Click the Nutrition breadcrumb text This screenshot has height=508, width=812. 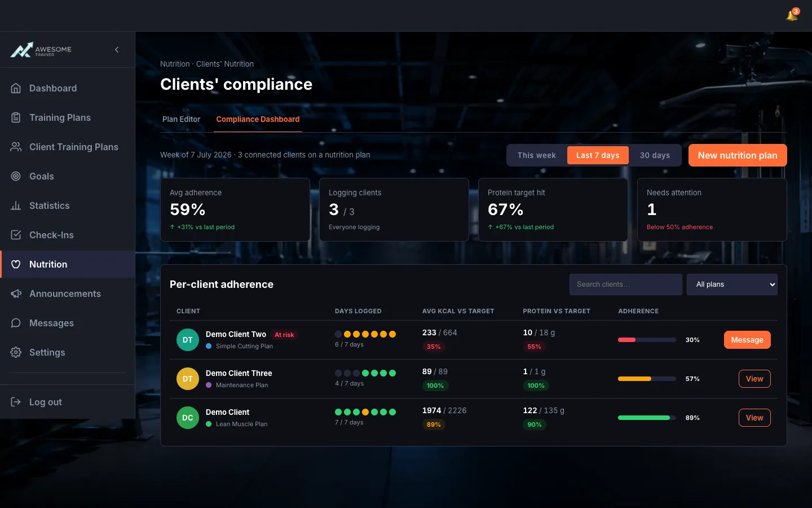coord(175,64)
